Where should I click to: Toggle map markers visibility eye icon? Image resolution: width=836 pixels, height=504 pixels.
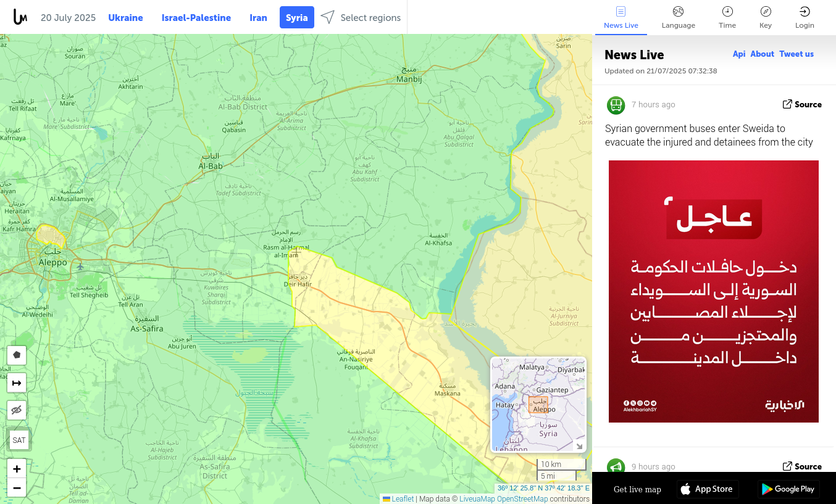17,410
